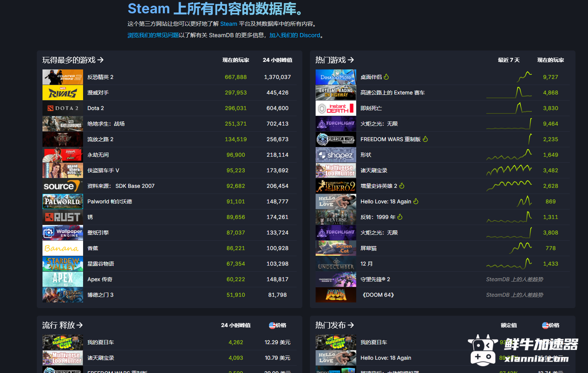Open the Path of Exile 2 thumbnail
The width and height of the screenshot is (588, 373).
63,139
